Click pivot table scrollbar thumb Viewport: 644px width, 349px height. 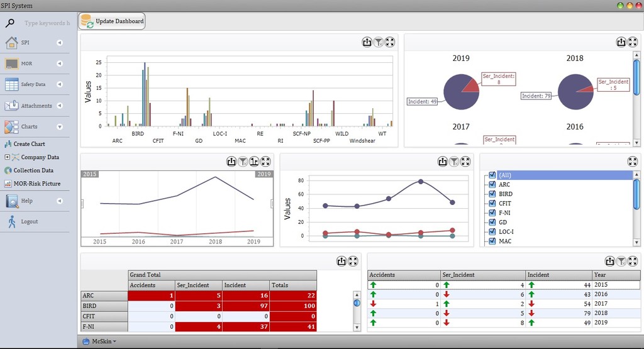pos(357,303)
